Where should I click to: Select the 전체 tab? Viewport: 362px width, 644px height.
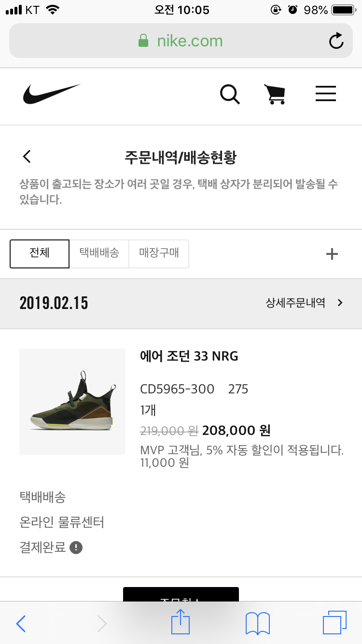coord(40,253)
